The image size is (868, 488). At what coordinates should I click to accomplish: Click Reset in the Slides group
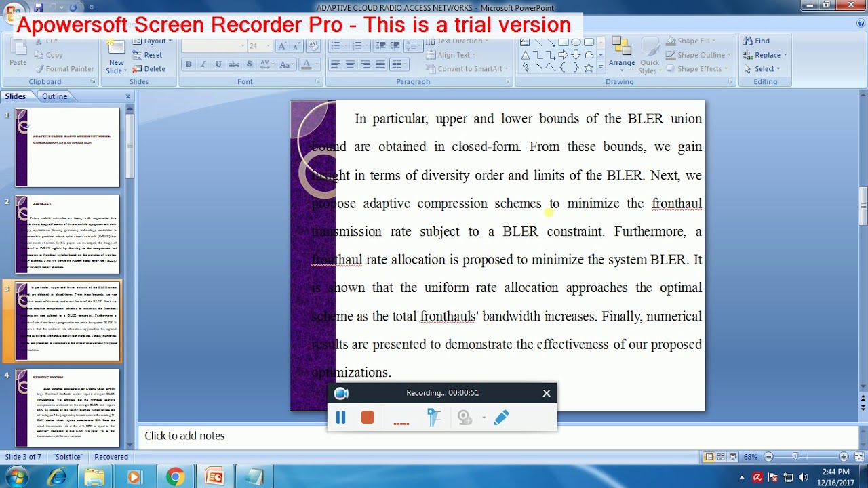147,55
